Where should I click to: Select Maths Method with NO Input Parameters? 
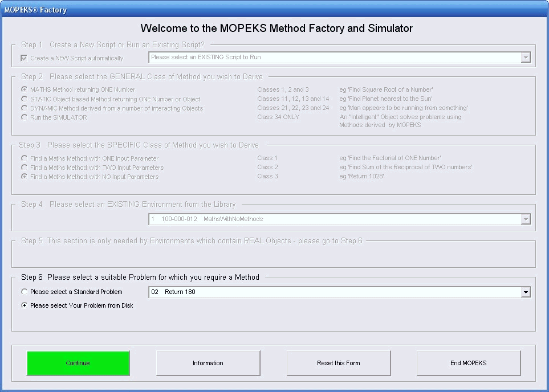pos(24,177)
